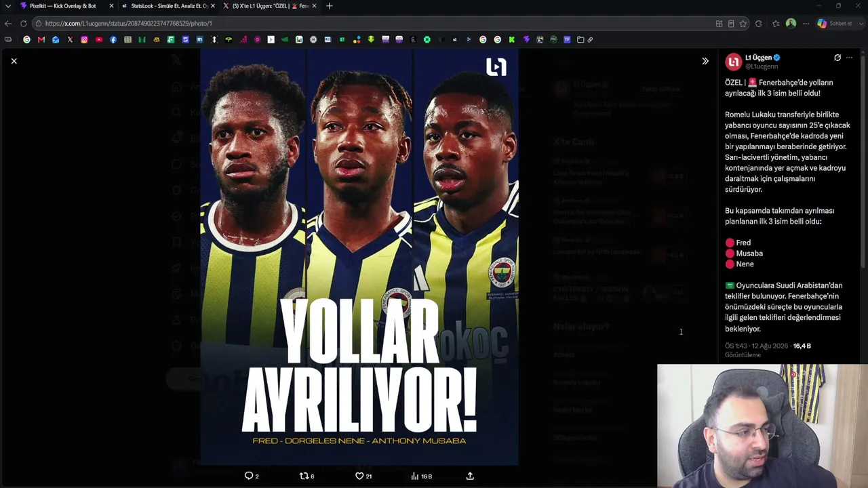Open the Grok icon on the tweet
868x488 pixels.
(x=837, y=58)
